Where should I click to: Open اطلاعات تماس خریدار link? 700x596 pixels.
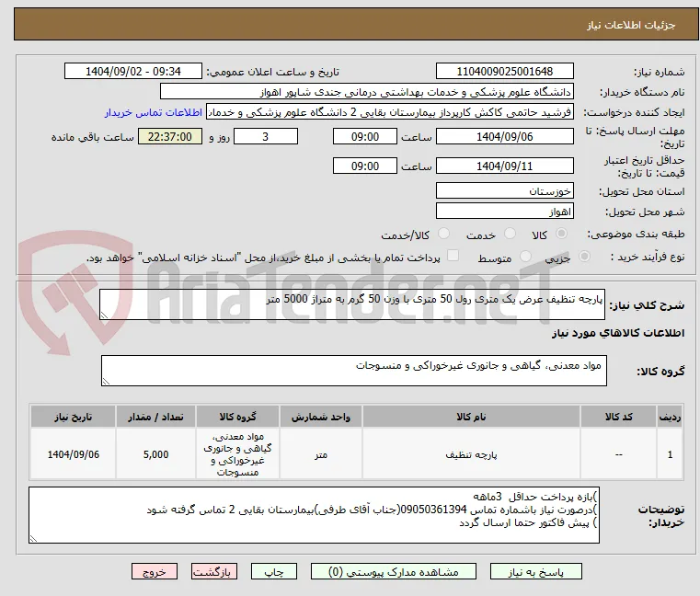coord(154,112)
